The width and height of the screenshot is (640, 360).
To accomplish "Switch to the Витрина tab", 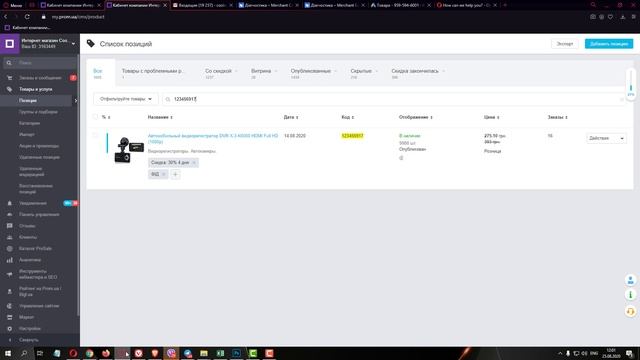I will [264, 73].
